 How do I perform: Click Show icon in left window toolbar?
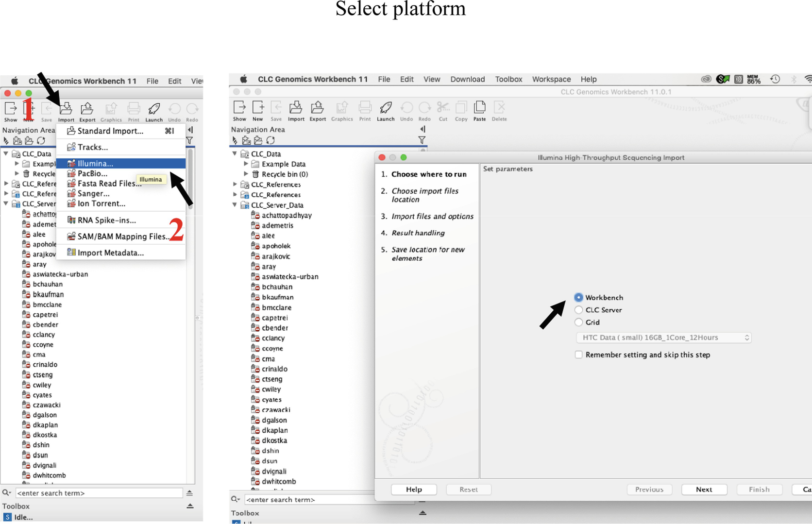[11, 109]
